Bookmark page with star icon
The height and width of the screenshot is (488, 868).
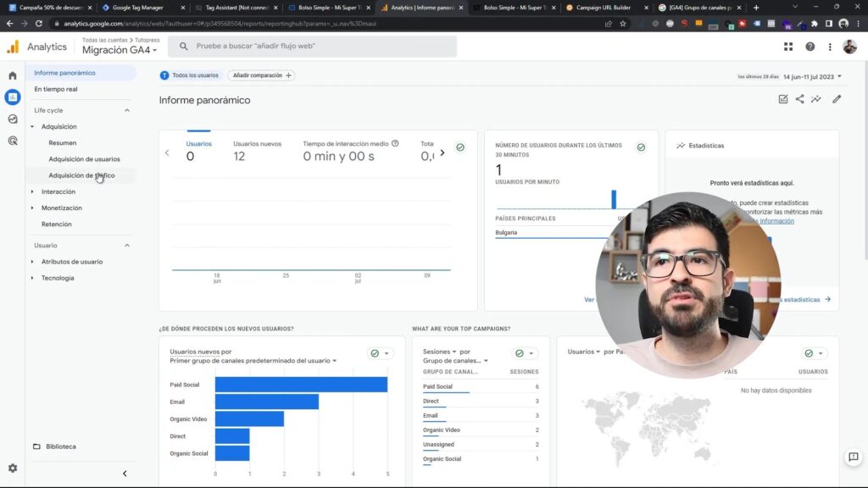click(x=623, y=24)
